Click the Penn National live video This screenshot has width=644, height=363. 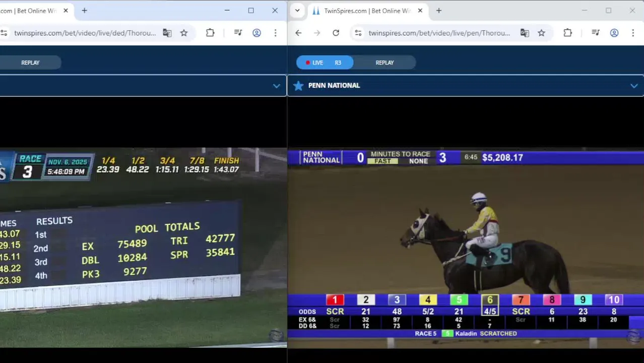click(x=466, y=248)
